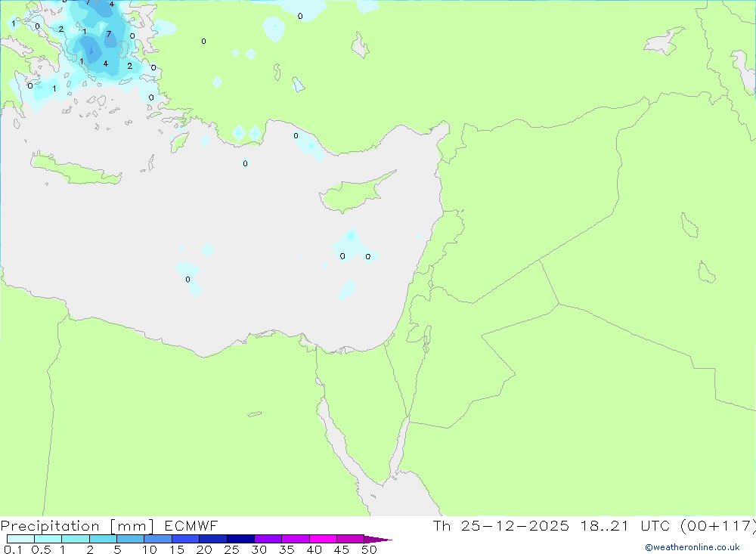
Task: Click the '0.1' legend scale label
Action: pyautogui.click(x=13, y=549)
